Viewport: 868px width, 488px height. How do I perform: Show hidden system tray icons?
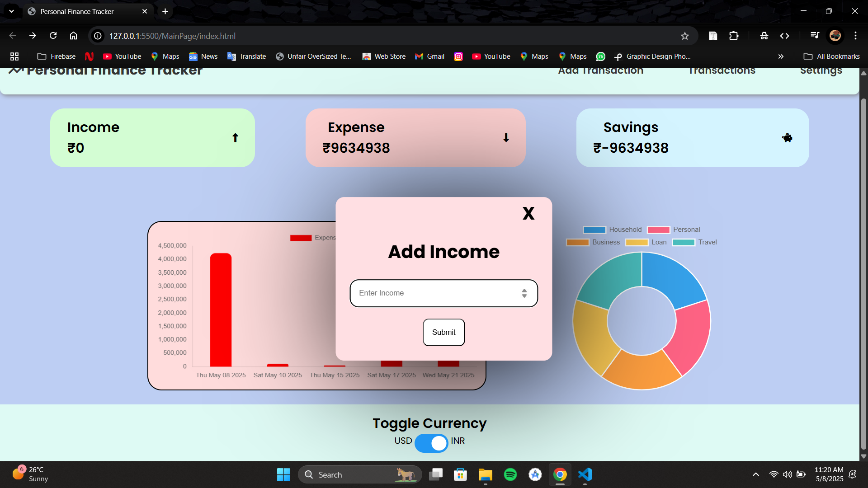(755, 474)
